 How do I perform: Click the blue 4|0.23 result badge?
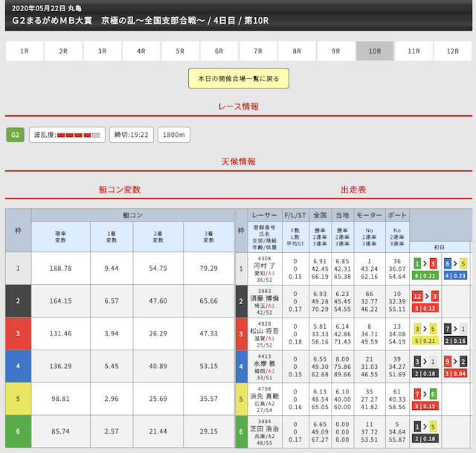455,276
